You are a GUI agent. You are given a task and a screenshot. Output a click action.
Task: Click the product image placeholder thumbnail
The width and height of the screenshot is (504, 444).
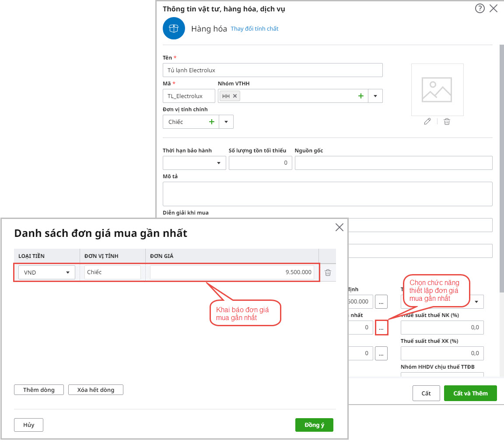pyautogui.click(x=437, y=89)
